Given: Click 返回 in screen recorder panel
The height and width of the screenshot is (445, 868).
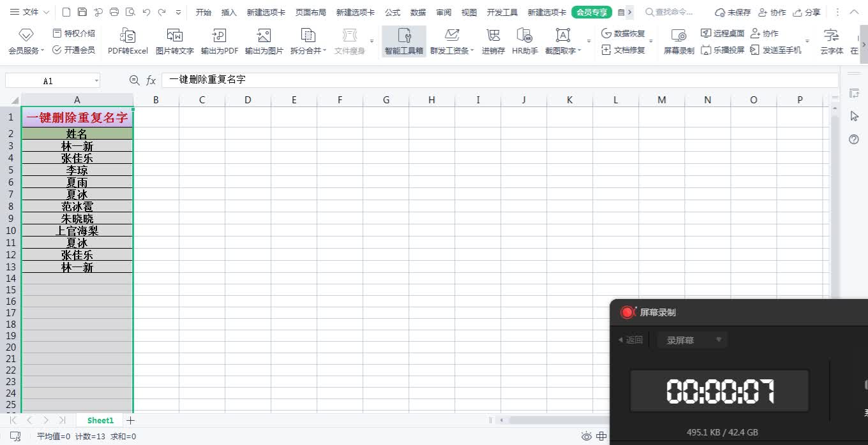Looking at the screenshot, I should click(630, 340).
